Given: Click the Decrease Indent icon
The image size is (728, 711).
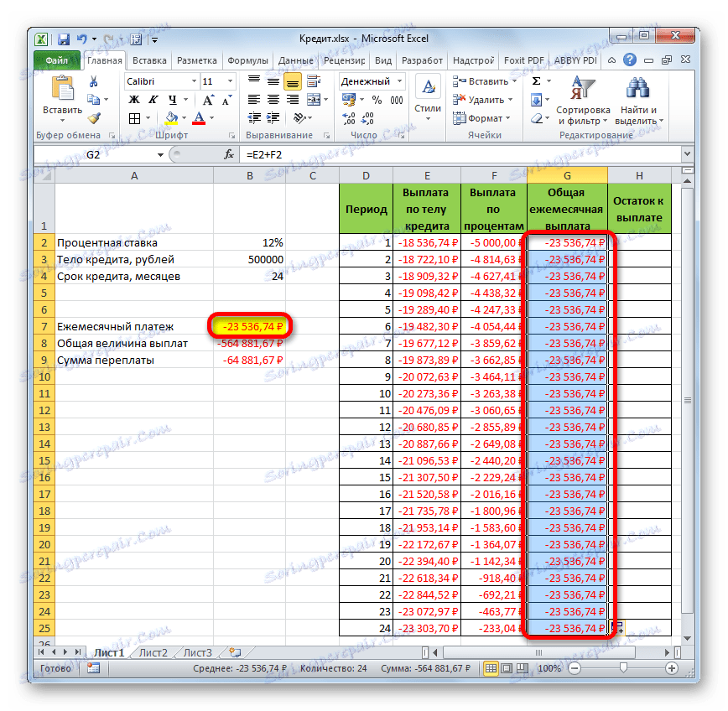Looking at the screenshot, I should click(x=254, y=118).
